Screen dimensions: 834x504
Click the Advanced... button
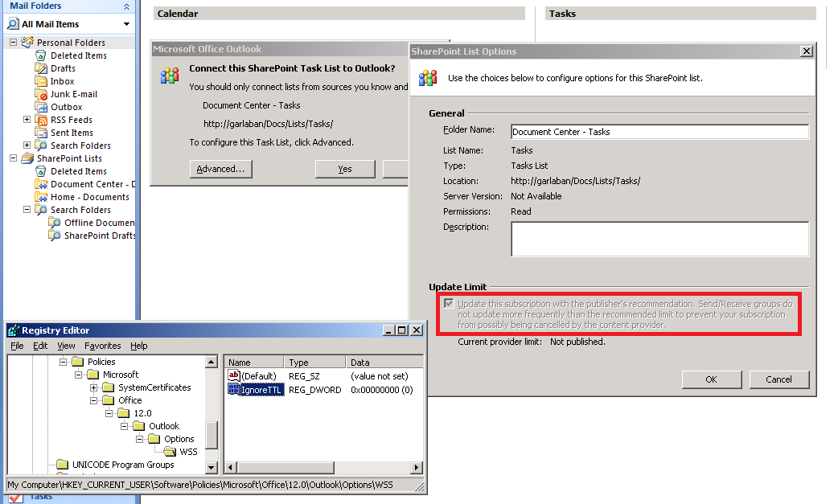coord(220,169)
